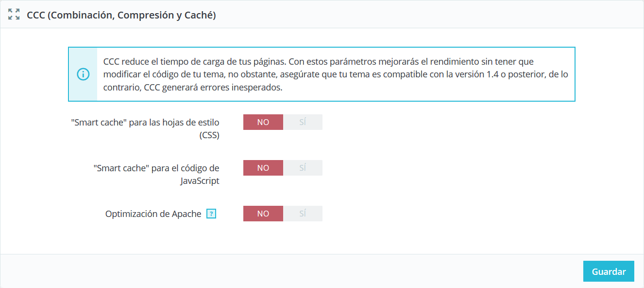
Task: Click the word JavaScript in the second label
Action: [200, 181]
